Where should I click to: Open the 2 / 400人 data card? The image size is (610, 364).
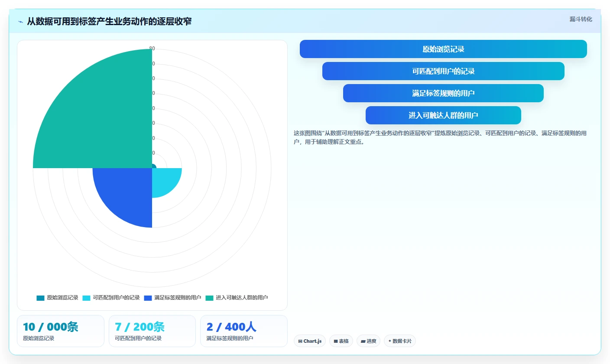pos(244,331)
